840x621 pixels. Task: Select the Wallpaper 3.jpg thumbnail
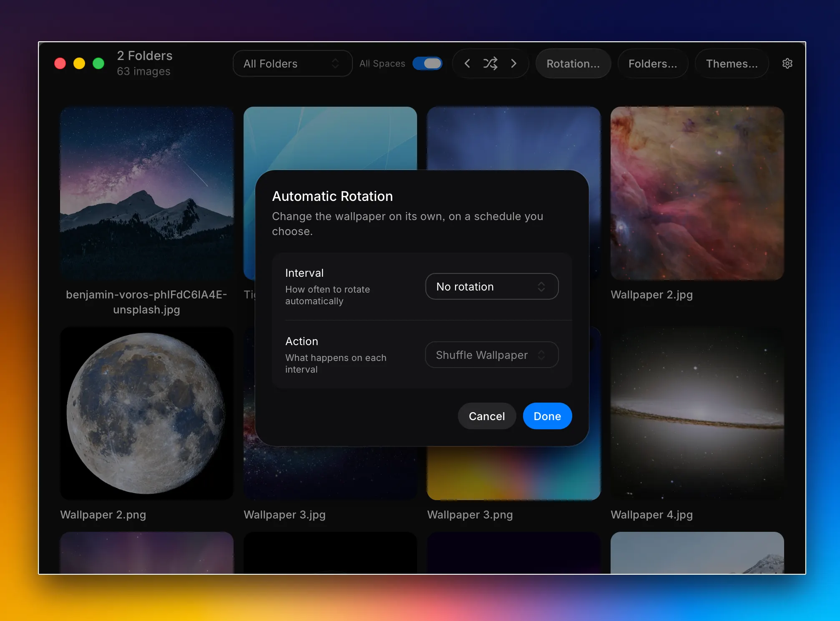coord(330,473)
